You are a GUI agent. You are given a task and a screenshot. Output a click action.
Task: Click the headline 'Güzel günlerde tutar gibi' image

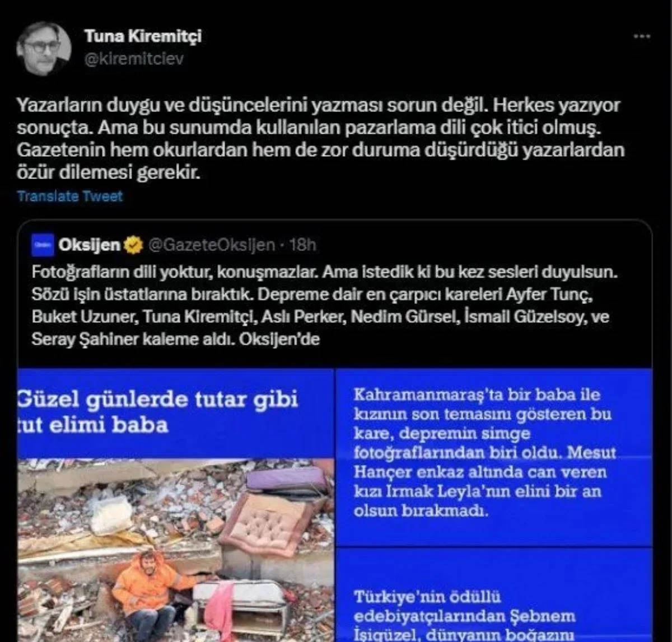tap(176, 413)
